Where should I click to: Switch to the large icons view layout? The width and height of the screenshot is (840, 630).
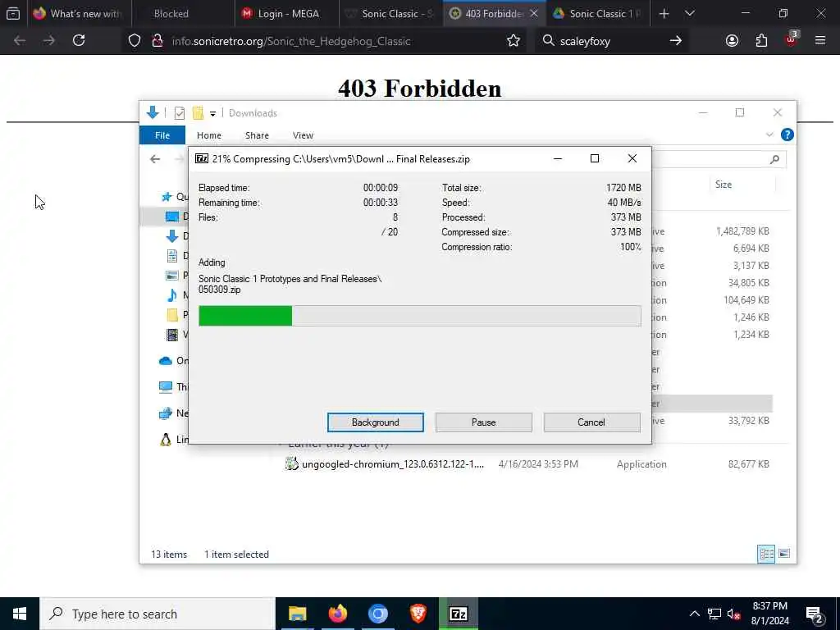pos(784,554)
